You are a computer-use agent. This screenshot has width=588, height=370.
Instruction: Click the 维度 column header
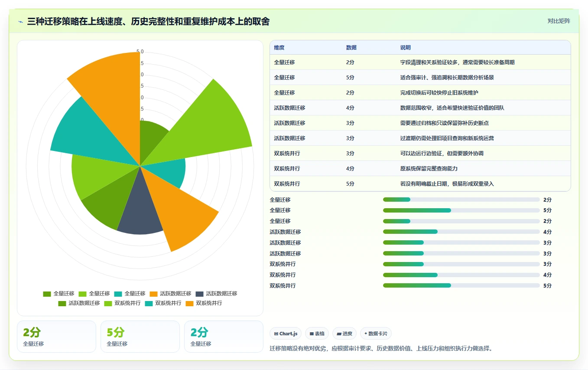click(x=279, y=47)
